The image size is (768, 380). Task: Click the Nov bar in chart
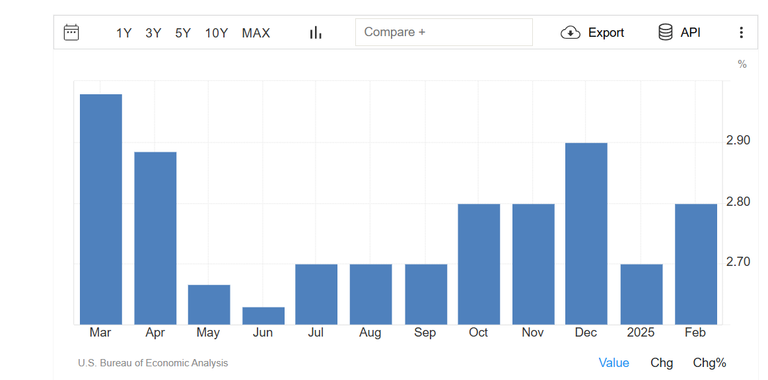(533, 264)
